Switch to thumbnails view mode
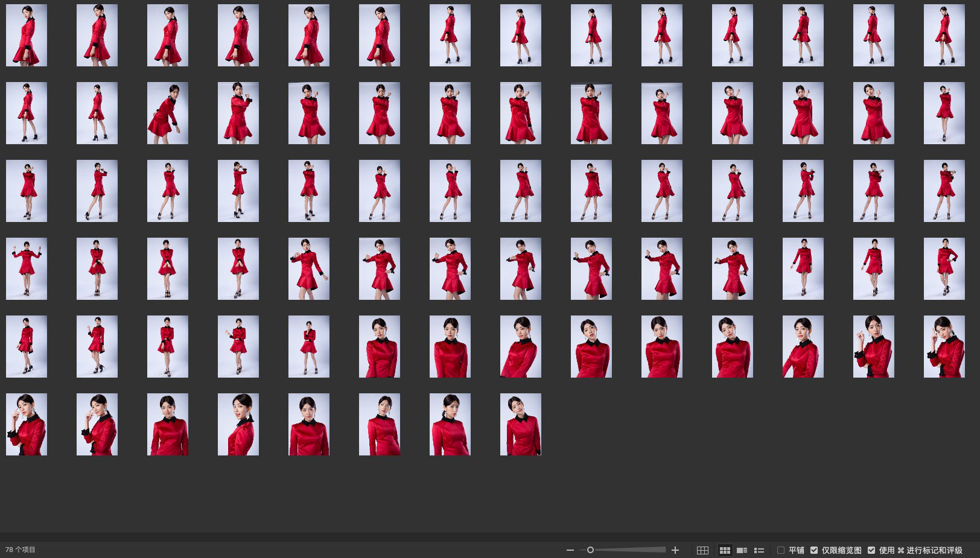The width and height of the screenshot is (980, 558). [725, 550]
